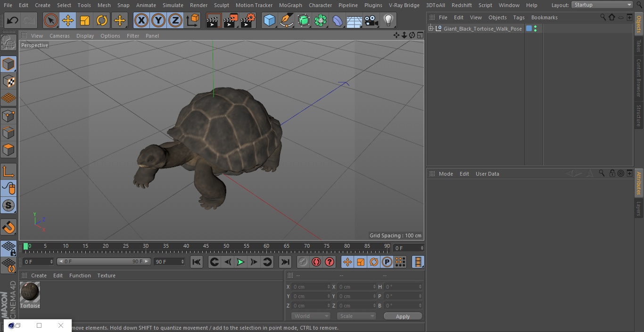Open the Floor environment icon
The width and height of the screenshot is (644, 332).
point(355,20)
